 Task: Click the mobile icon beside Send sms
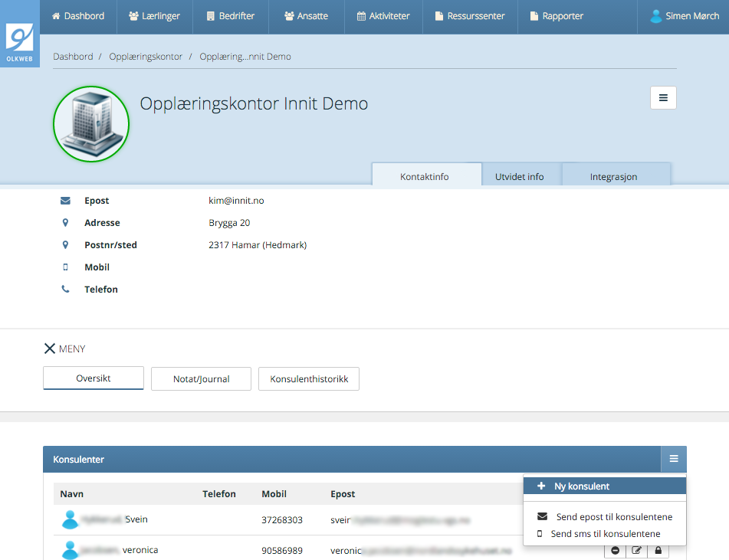540,533
